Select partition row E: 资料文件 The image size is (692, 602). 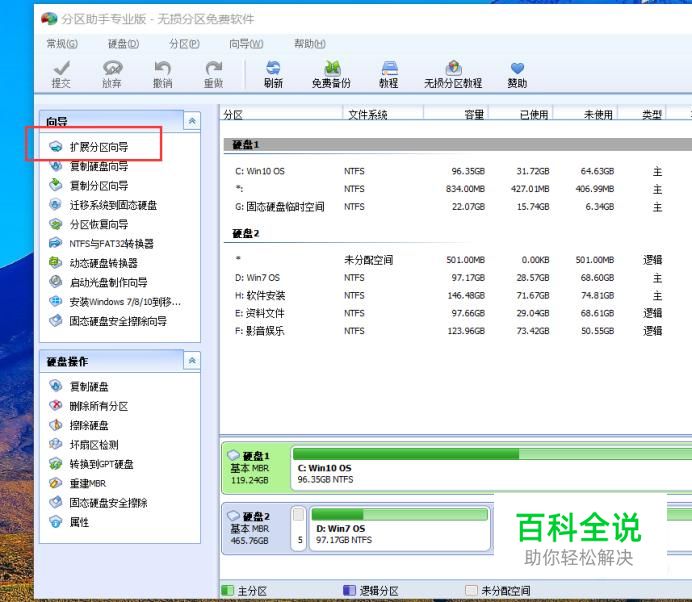(458, 313)
